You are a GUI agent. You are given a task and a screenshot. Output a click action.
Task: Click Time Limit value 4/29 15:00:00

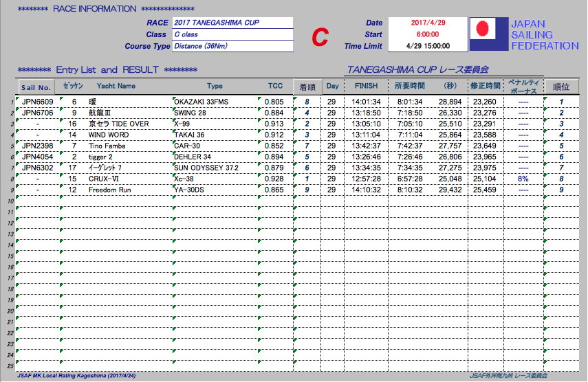(428, 46)
